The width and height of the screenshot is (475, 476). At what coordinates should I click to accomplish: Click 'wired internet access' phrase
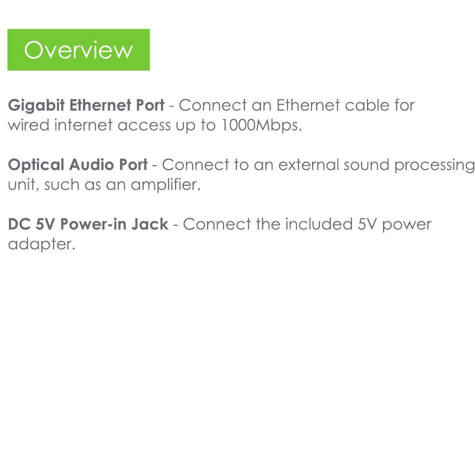point(89,125)
